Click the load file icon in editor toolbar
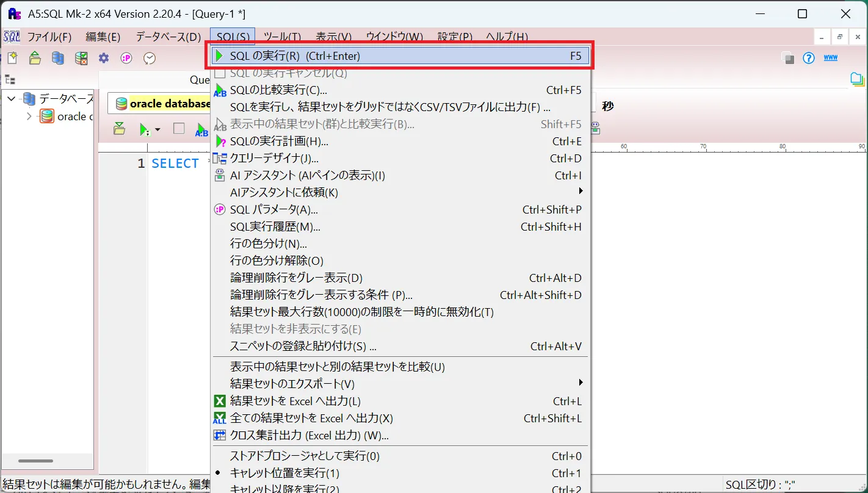The image size is (868, 493). point(120,129)
